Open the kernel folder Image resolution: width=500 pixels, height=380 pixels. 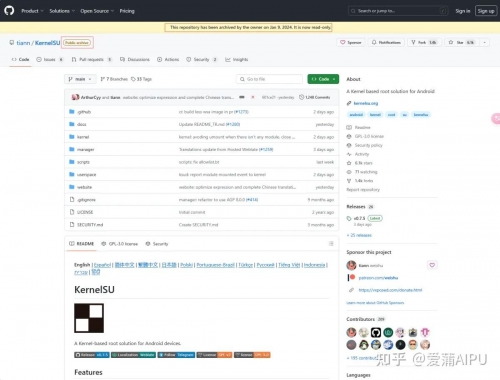coord(83,137)
